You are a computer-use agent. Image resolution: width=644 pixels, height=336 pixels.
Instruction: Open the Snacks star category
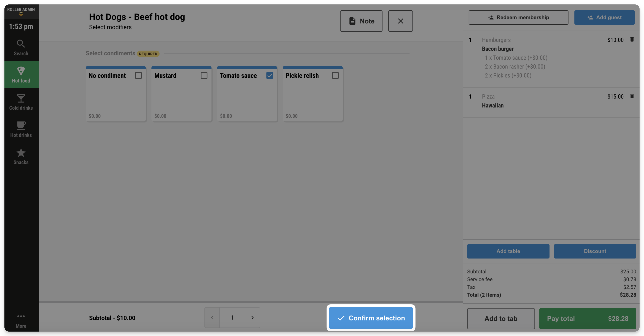[21, 156]
